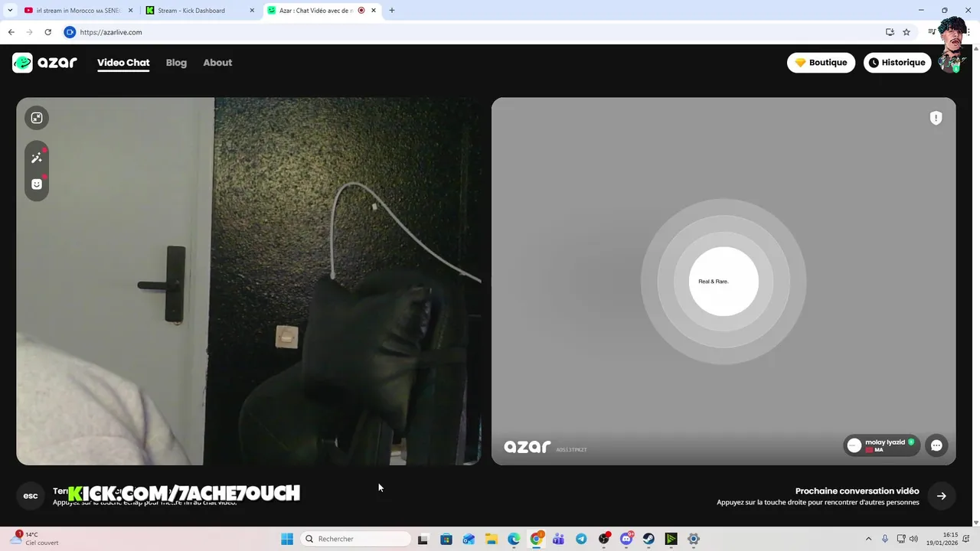
Task: Expand the local camera view to fullscreen
Action: click(36, 118)
